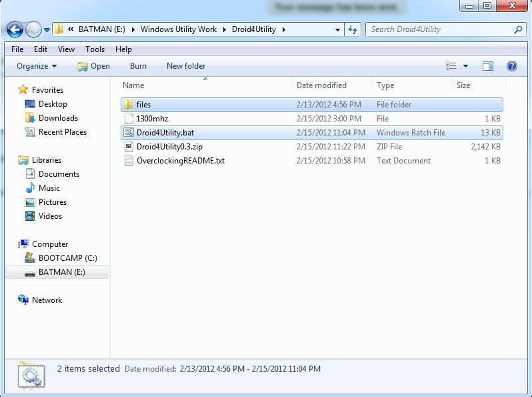The height and width of the screenshot is (397, 532).
Task: Click the Network icon in sidebar
Action: [23, 300]
